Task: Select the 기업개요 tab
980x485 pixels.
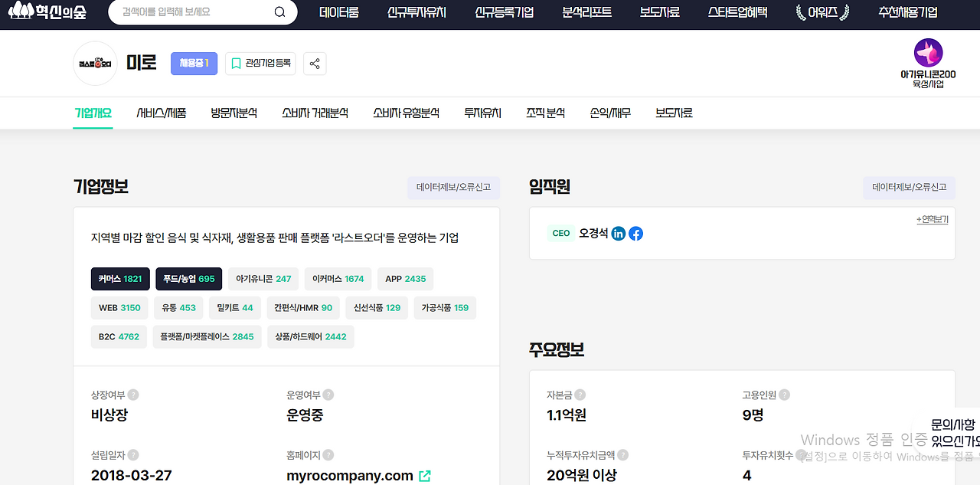Action: click(x=93, y=113)
